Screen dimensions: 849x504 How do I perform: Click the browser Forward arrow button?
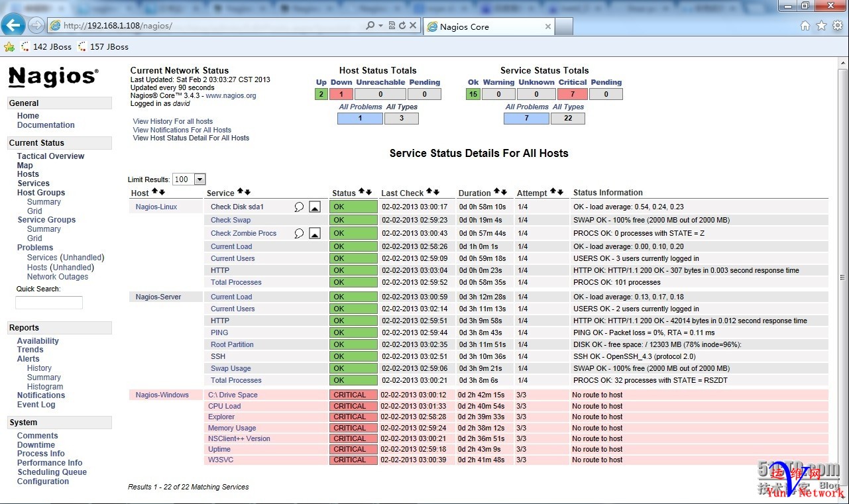point(36,26)
